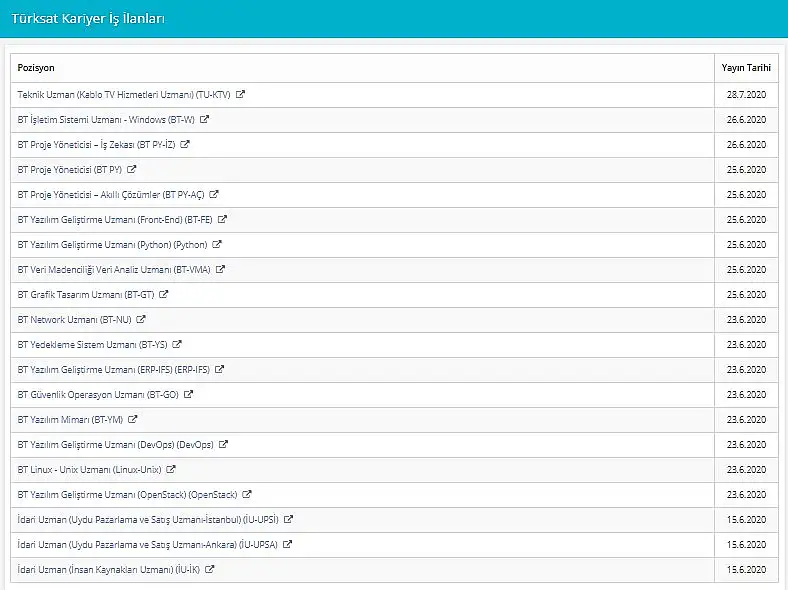The image size is (788, 590).
Task: Open Teknik Uzman Kablo TV Hizmetleri posting
Action: click(x=124, y=94)
